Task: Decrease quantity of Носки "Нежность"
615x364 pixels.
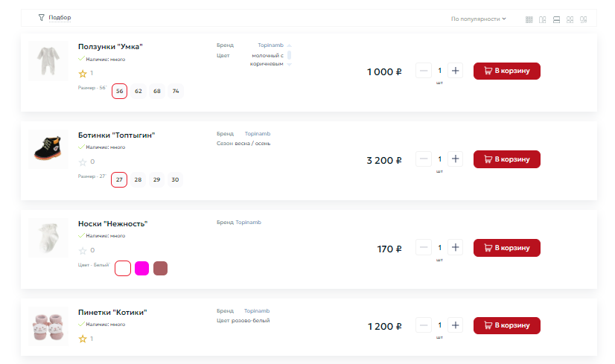Action: click(423, 247)
